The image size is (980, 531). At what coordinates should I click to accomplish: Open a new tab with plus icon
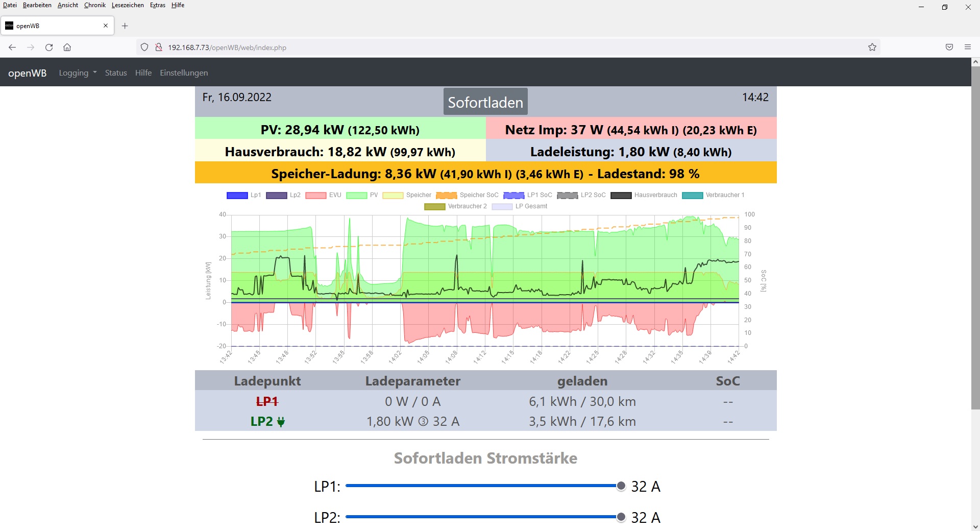coord(125,26)
